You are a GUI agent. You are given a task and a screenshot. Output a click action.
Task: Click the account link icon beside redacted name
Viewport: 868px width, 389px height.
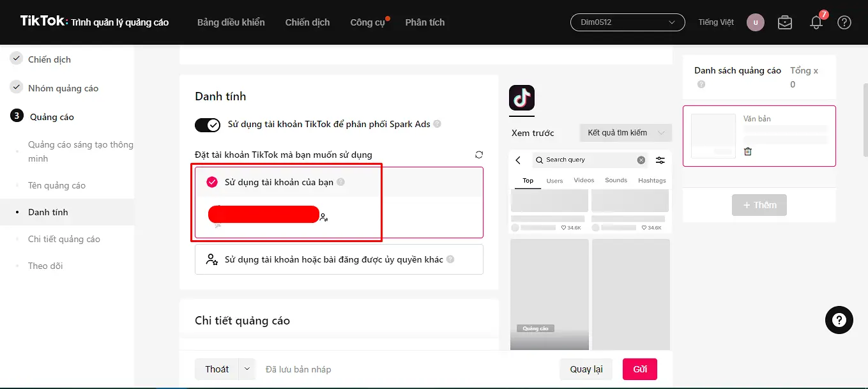(324, 217)
